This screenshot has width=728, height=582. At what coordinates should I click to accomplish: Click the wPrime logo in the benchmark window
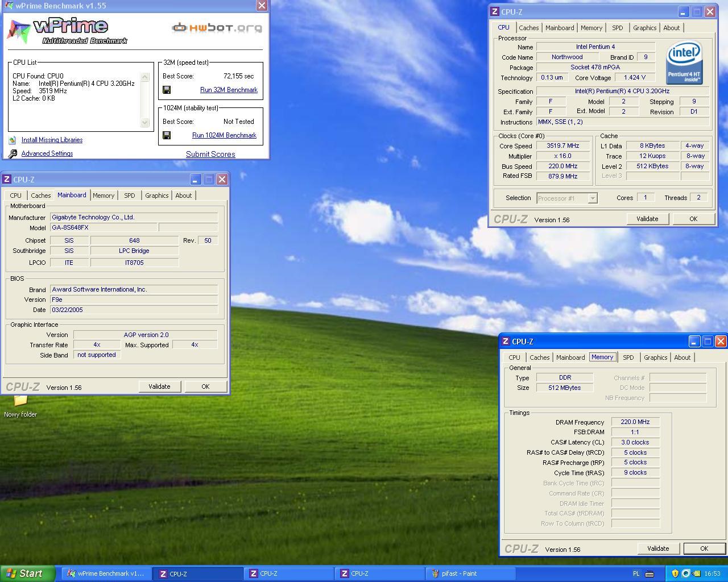coord(67,31)
